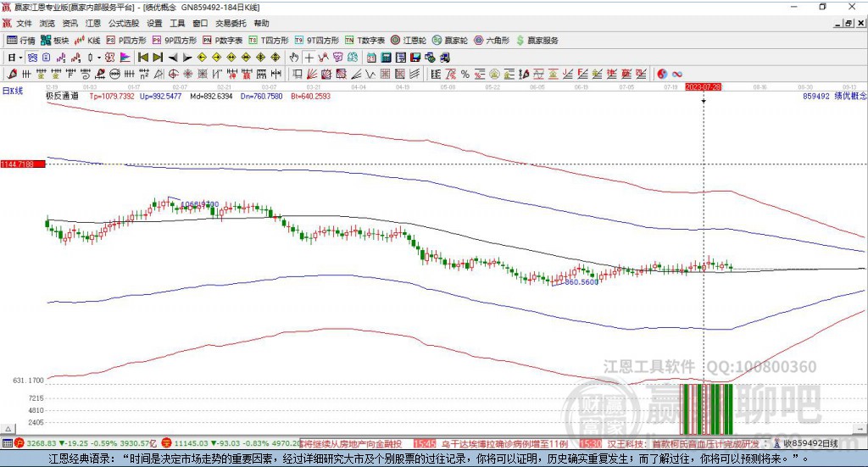Open the 江恩轮 Gann wheel
The height and width of the screenshot is (467, 868).
pyautogui.click(x=409, y=41)
